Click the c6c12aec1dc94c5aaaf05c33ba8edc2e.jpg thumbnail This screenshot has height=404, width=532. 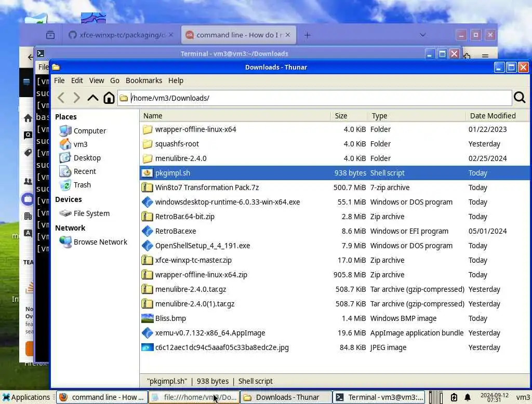147,348
